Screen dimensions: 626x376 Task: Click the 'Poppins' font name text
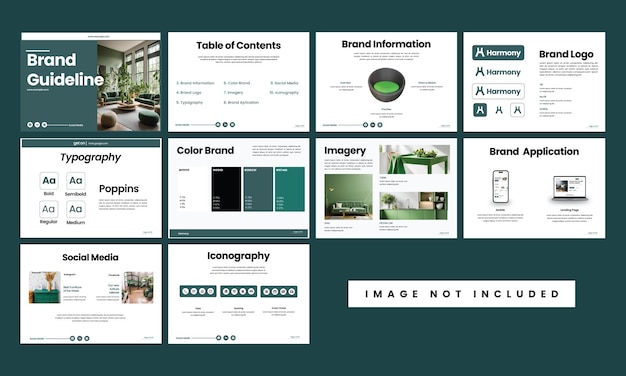(x=119, y=188)
